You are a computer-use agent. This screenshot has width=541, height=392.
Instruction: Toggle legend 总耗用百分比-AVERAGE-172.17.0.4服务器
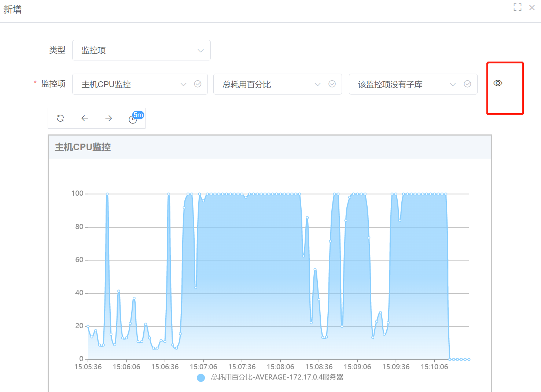click(270, 377)
